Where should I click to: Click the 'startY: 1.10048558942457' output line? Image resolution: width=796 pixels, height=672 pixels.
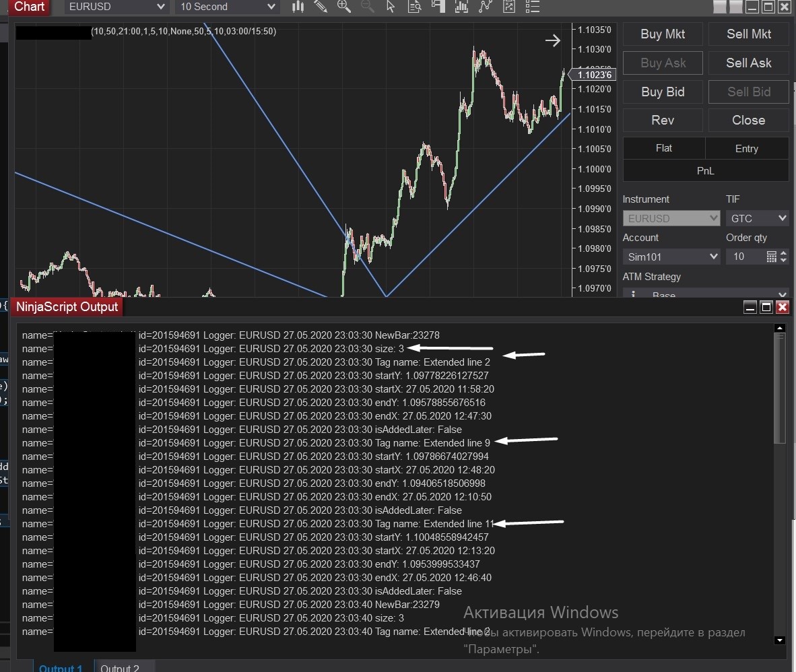coord(255,537)
